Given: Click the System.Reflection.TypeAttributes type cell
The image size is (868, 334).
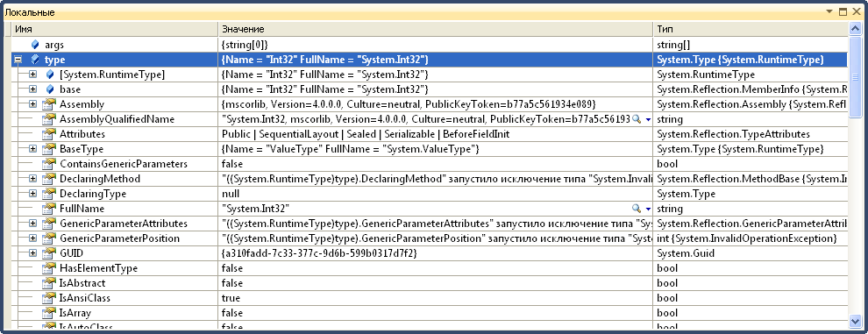Looking at the screenshot, I should tap(733, 134).
